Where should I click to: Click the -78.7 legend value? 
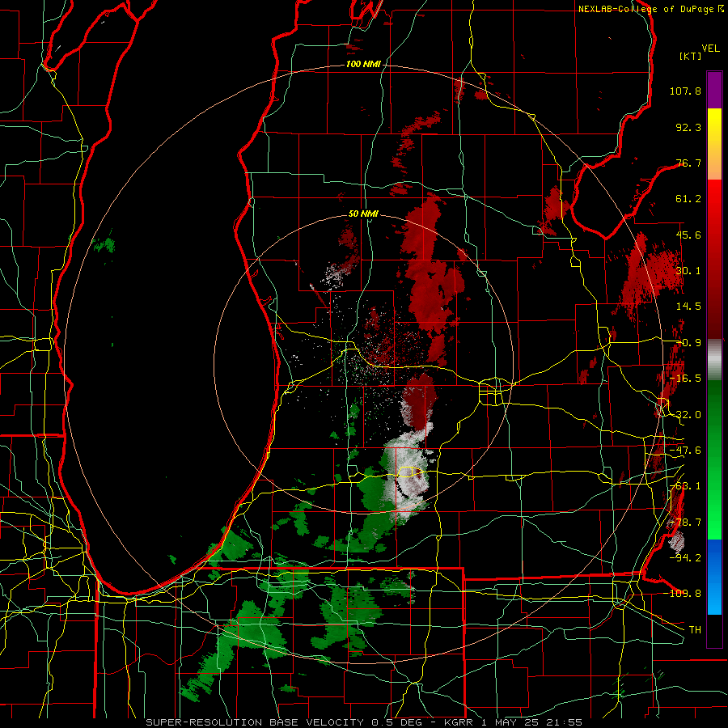point(685,523)
